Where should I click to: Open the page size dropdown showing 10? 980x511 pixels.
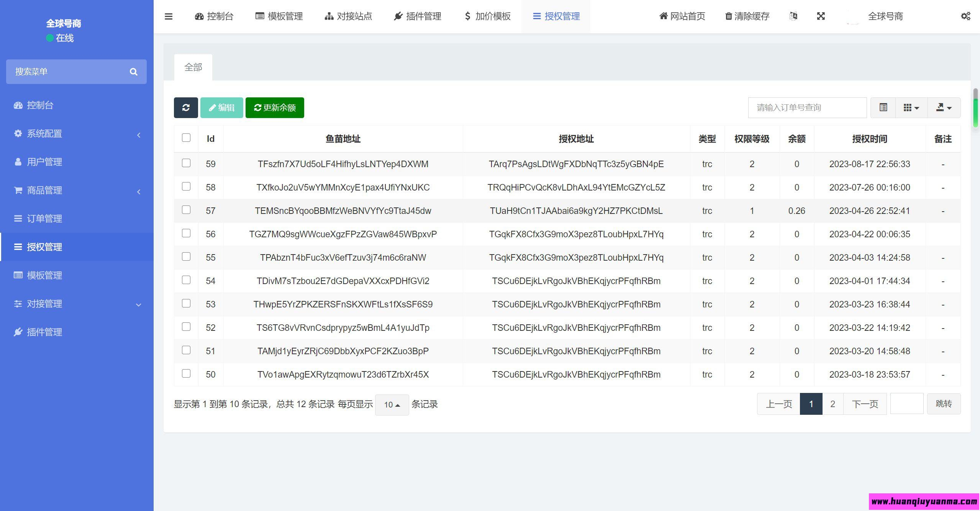click(x=392, y=405)
